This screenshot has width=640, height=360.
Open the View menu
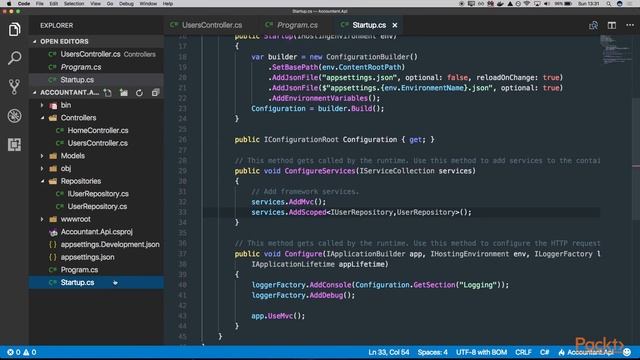[x=96, y=4]
